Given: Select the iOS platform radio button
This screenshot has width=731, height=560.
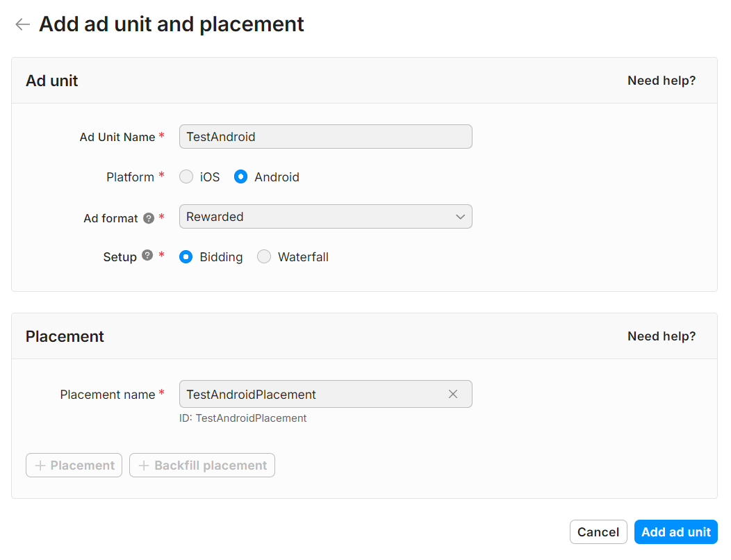Looking at the screenshot, I should tap(186, 176).
